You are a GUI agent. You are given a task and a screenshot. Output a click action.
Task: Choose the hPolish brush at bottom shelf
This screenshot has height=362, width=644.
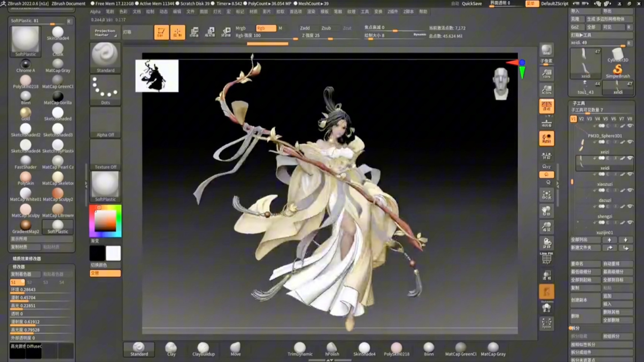tap(332, 349)
